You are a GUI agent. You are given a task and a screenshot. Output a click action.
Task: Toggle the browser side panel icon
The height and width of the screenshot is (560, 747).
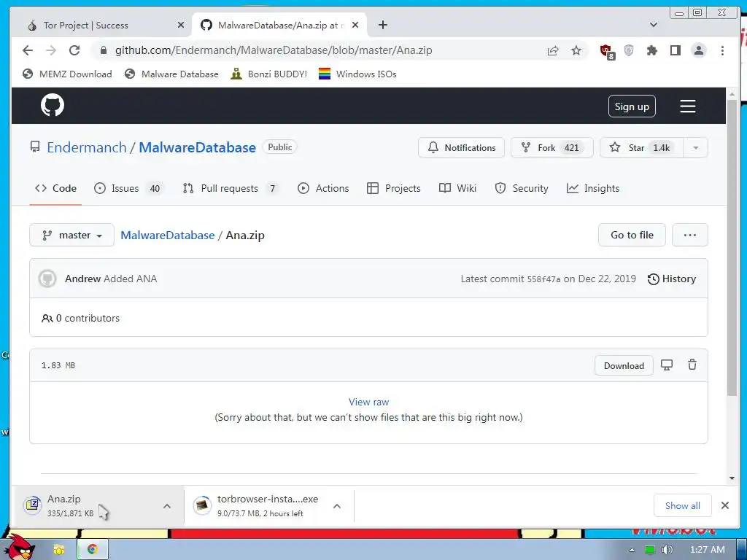pyautogui.click(x=675, y=50)
